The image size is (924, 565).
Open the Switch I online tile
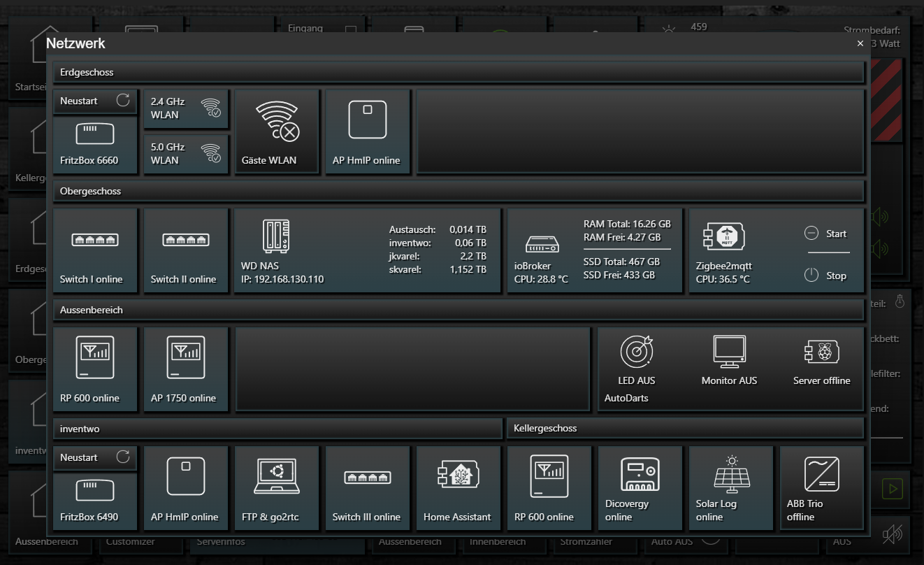coord(95,250)
